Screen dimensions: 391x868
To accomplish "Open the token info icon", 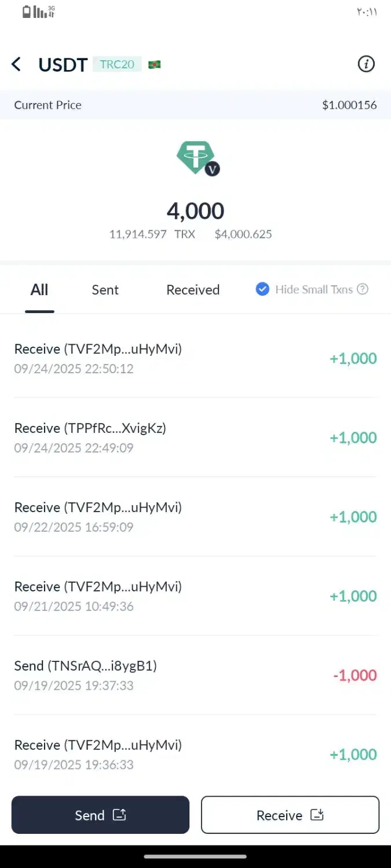I will [x=366, y=64].
